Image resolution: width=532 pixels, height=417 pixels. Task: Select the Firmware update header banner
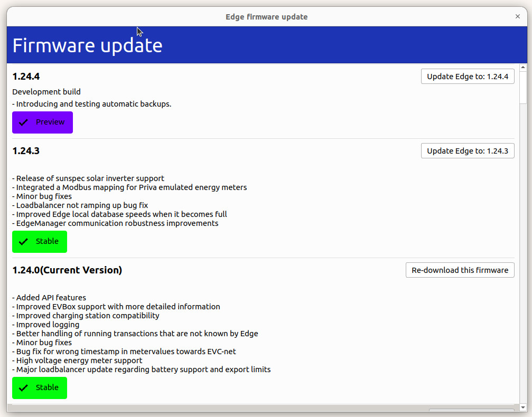pyautogui.click(x=266, y=45)
